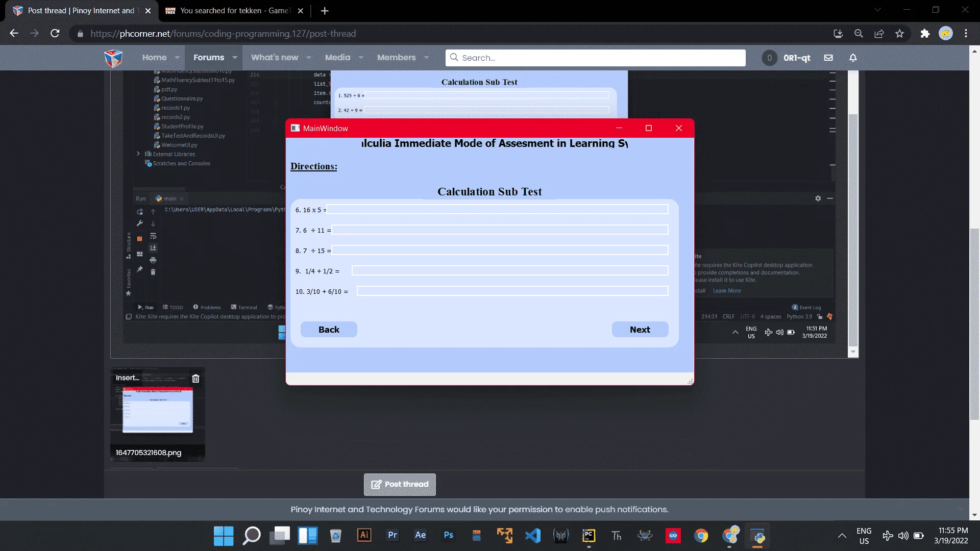Open the Members nav item
The width and height of the screenshot is (980, 551).
pyautogui.click(x=397, y=58)
